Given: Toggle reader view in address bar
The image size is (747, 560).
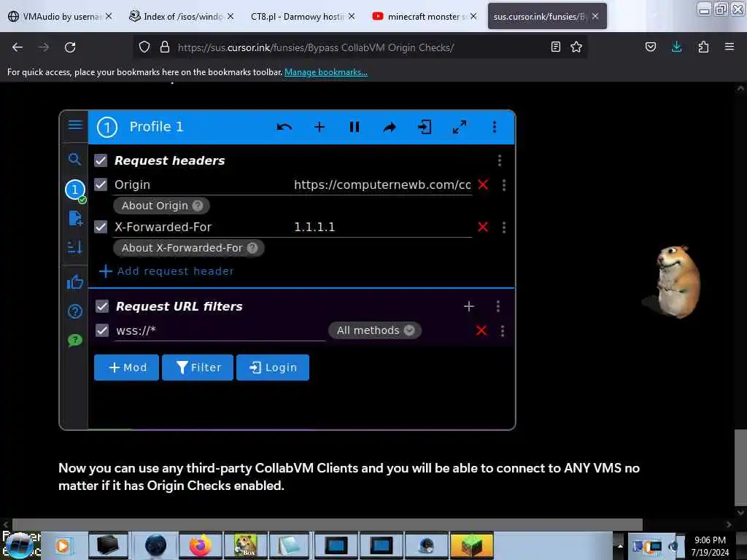Looking at the screenshot, I should click(555, 47).
